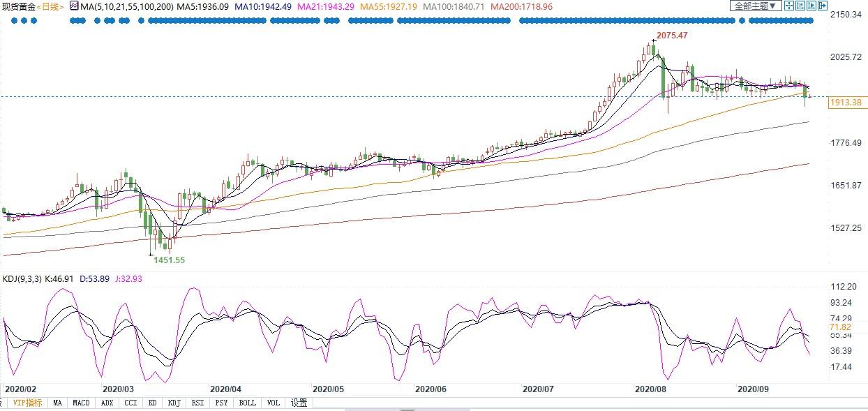The width and height of the screenshot is (868, 411).
Task: Click the MA(5,10,21,55,100,200) label
Action: 128,6
